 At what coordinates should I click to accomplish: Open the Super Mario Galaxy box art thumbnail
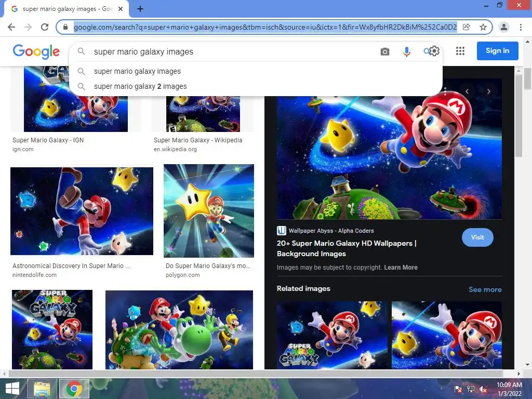coord(52,329)
